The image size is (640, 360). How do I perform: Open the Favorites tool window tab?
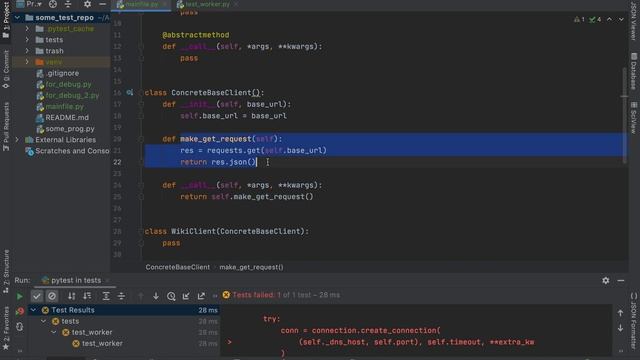(6, 329)
